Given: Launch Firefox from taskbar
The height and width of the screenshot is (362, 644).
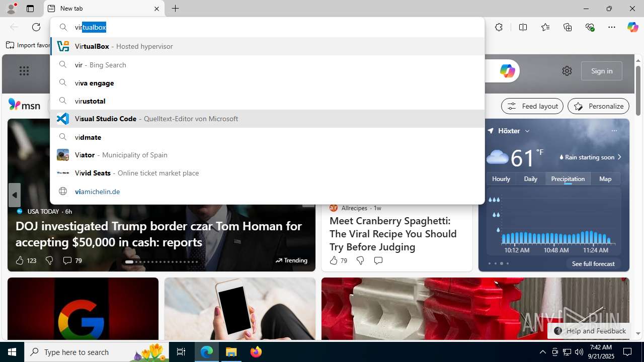Looking at the screenshot, I should pos(256,352).
